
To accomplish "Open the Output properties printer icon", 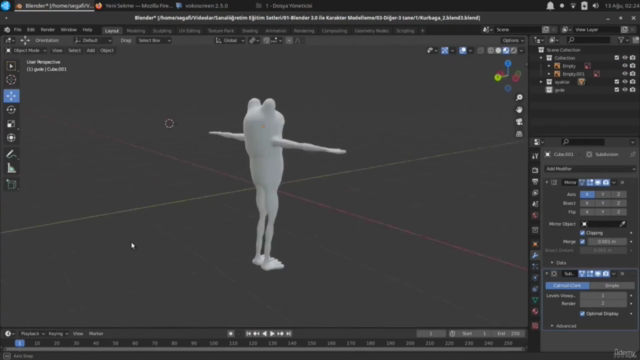I will point(535,181).
